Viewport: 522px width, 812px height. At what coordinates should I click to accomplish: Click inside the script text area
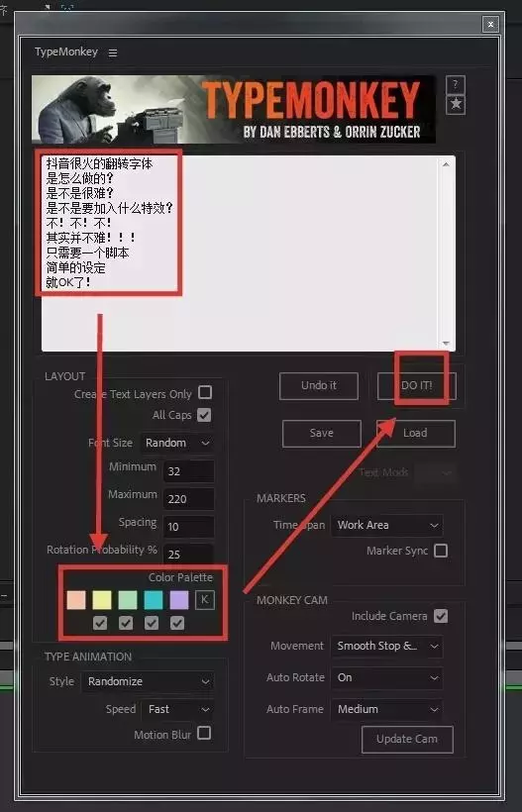[x=249, y=254]
